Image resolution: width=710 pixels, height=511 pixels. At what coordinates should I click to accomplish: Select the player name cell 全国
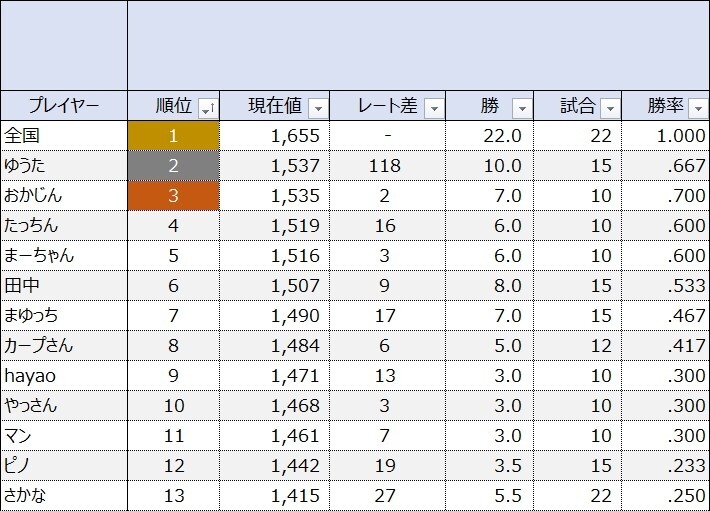pos(64,136)
